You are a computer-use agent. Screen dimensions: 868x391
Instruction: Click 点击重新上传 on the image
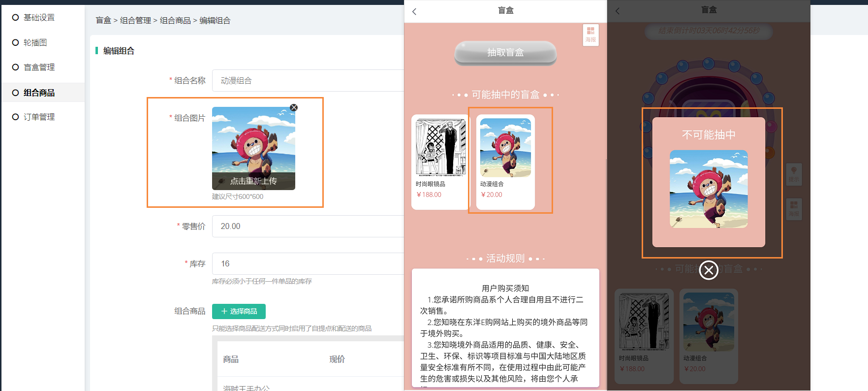(253, 181)
